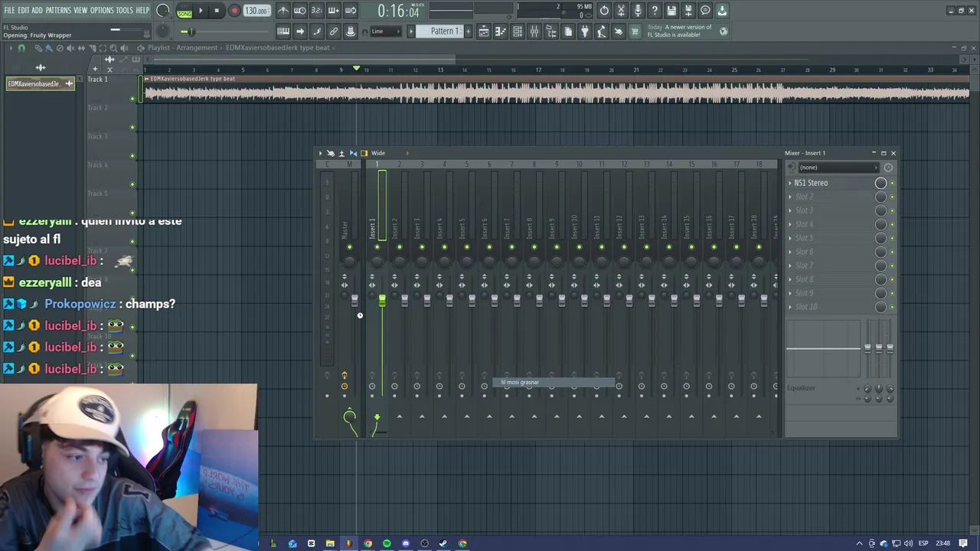This screenshot has height=551, width=980.
Task: Mute Insert 5 using its green LED
Action: [x=466, y=247]
